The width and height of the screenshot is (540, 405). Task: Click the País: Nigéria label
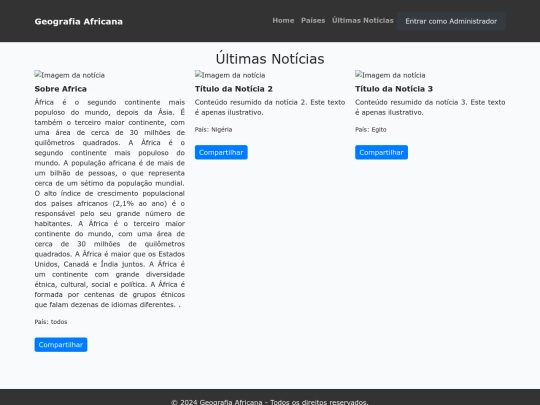[x=214, y=129]
